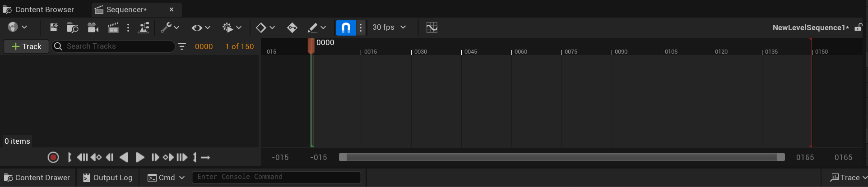This screenshot has width=868, height=187.
Task: Open the Output Log
Action: pos(108,178)
